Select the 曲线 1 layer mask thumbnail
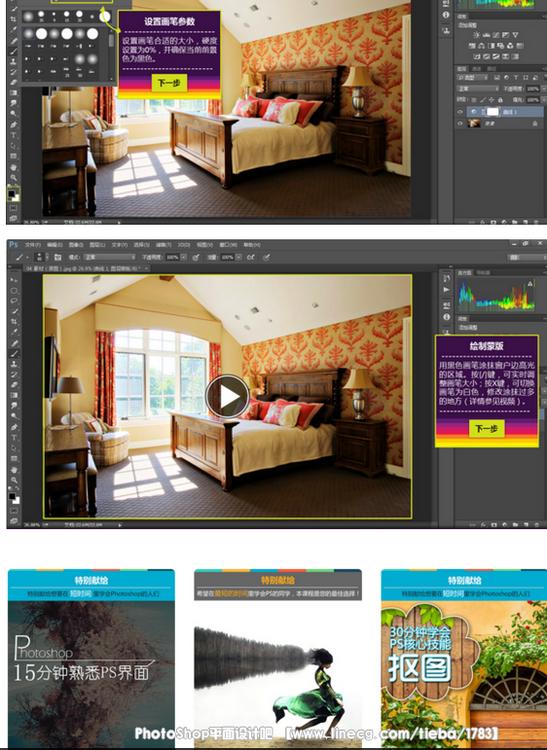 coord(492,112)
